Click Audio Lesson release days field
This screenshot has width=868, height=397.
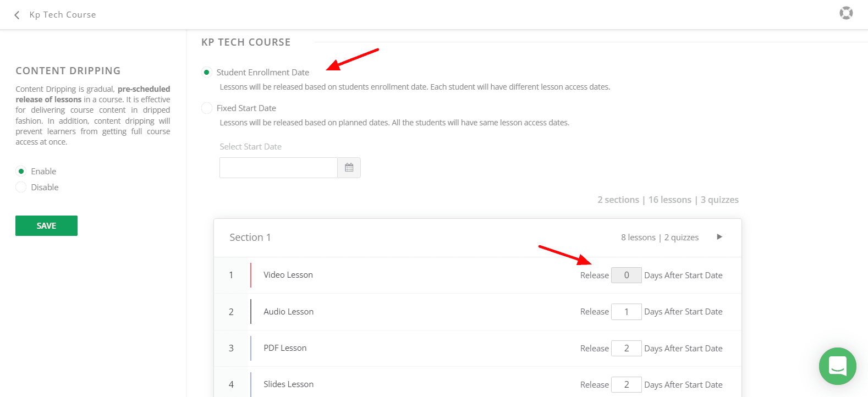[626, 312]
